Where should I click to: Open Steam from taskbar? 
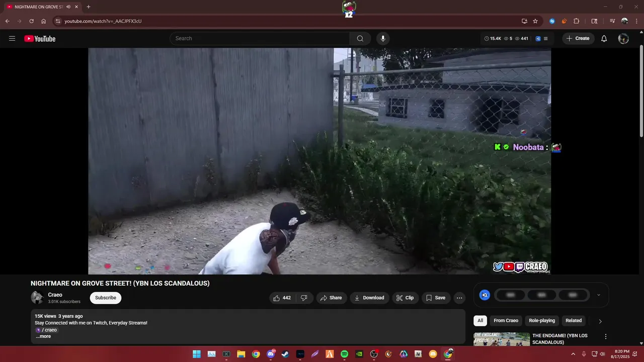pos(285,354)
